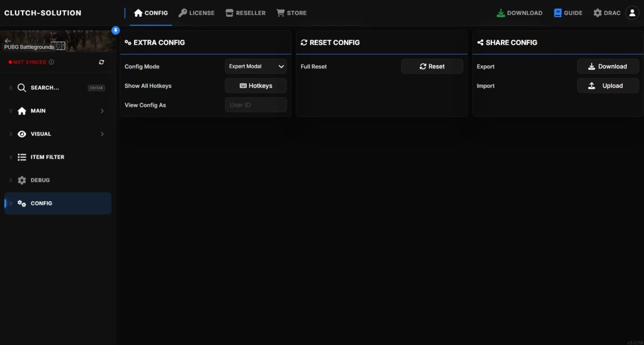Click the 'Export' label
Viewport: 644px width, 345px height.
click(x=486, y=66)
